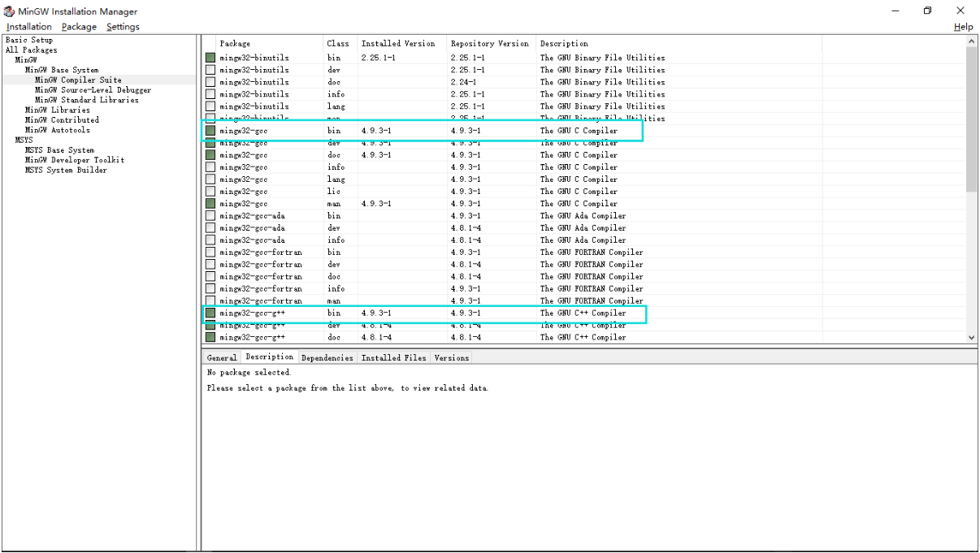
Task: Click 'The GNU FORTRAN Compiler' in fortran doc row
Action: click(592, 277)
